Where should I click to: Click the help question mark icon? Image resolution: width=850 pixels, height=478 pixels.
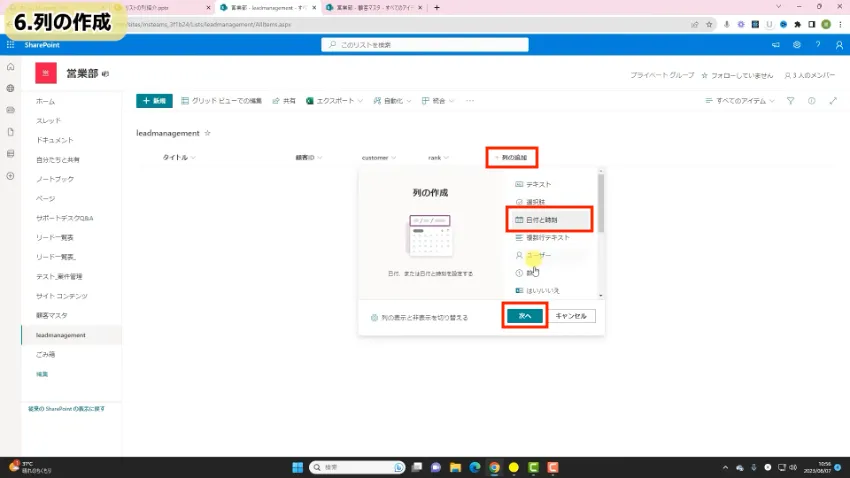point(817,45)
